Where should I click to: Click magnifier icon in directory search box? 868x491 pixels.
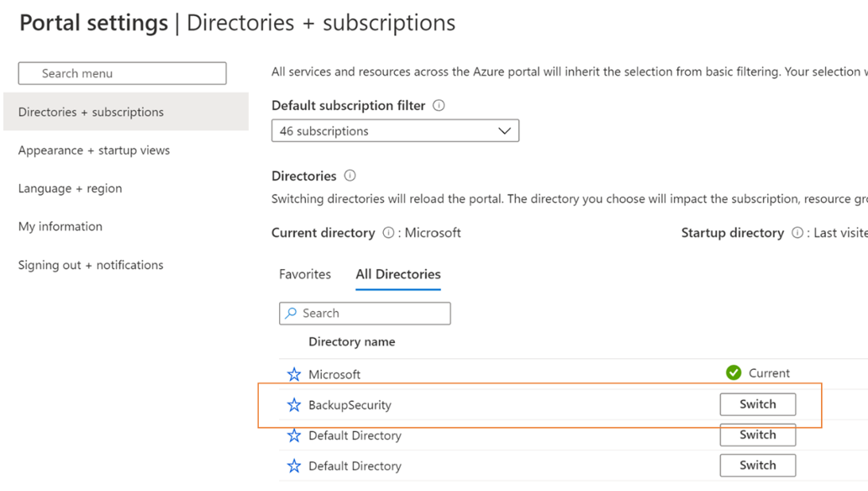(x=291, y=313)
